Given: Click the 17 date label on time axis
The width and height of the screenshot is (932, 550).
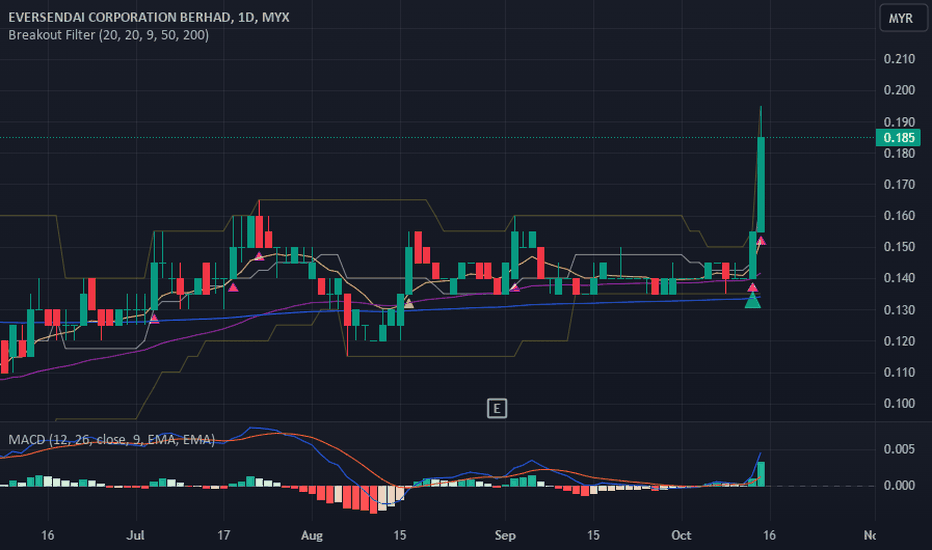Looking at the screenshot, I should [x=223, y=535].
